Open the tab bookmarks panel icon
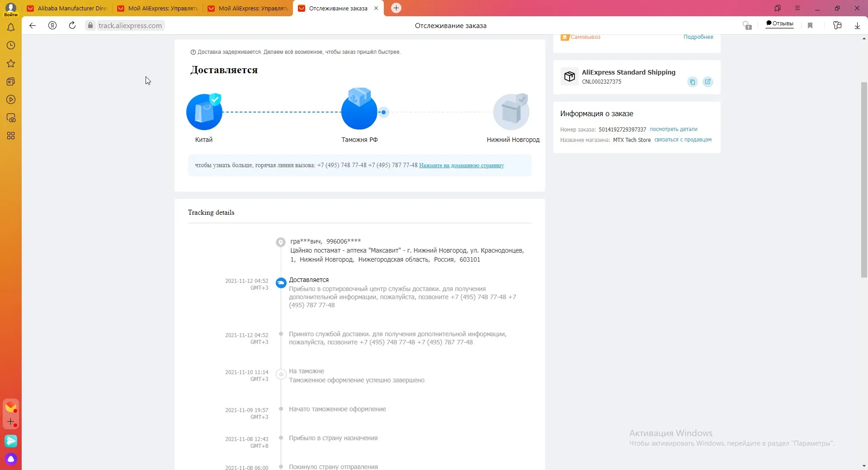Image resolution: width=868 pixels, height=470 pixels. [x=778, y=8]
